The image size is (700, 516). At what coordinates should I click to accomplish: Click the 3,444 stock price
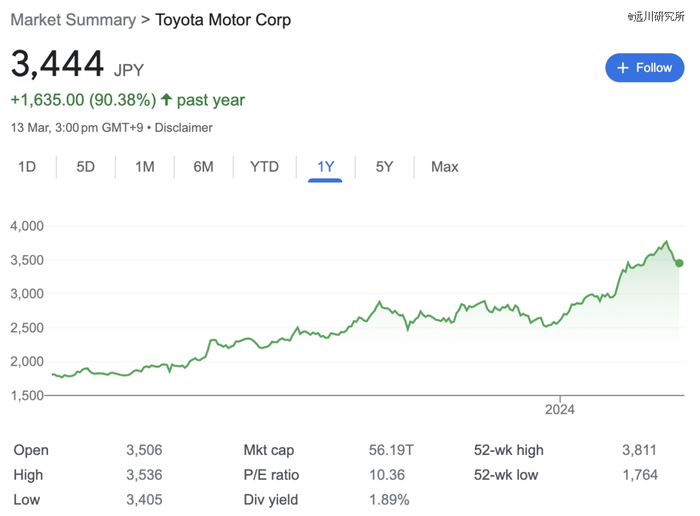[58, 66]
